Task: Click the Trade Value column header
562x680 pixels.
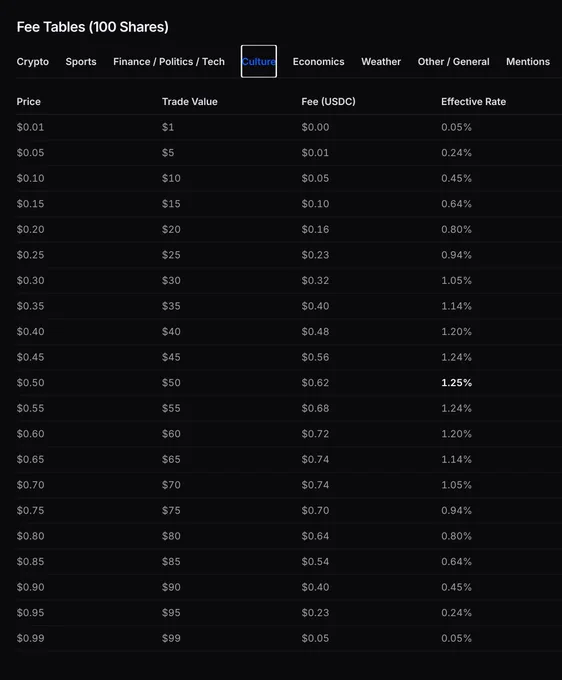Action: pos(190,101)
